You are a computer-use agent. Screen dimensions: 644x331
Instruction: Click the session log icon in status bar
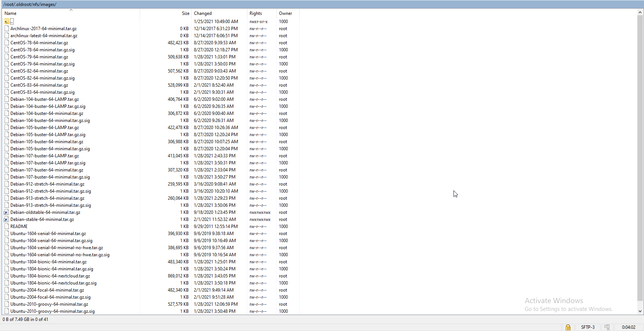click(607, 327)
